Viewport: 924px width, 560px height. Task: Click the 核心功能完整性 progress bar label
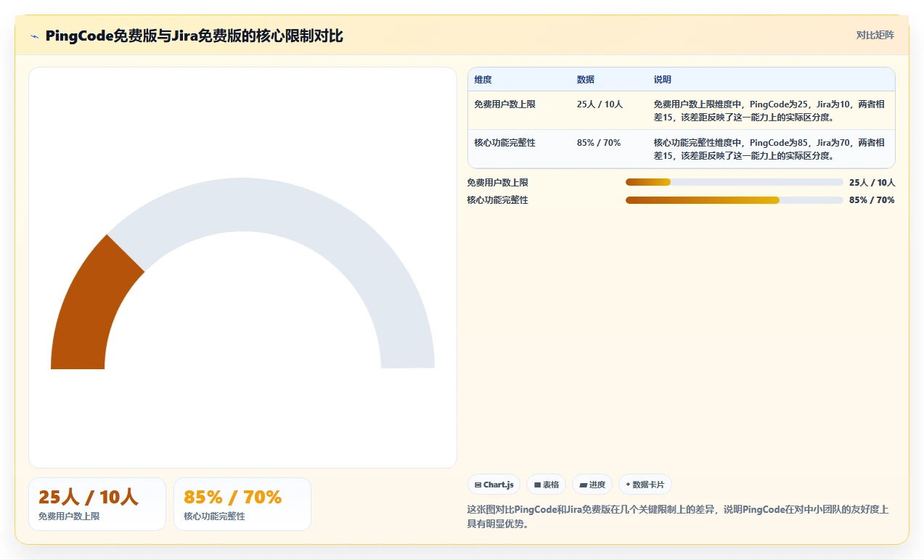coord(498,200)
